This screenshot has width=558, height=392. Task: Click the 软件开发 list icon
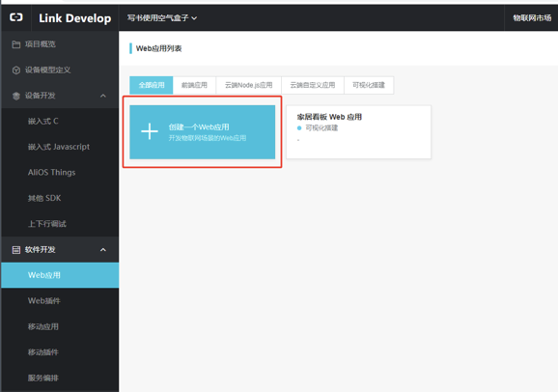pyautogui.click(x=16, y=249)
